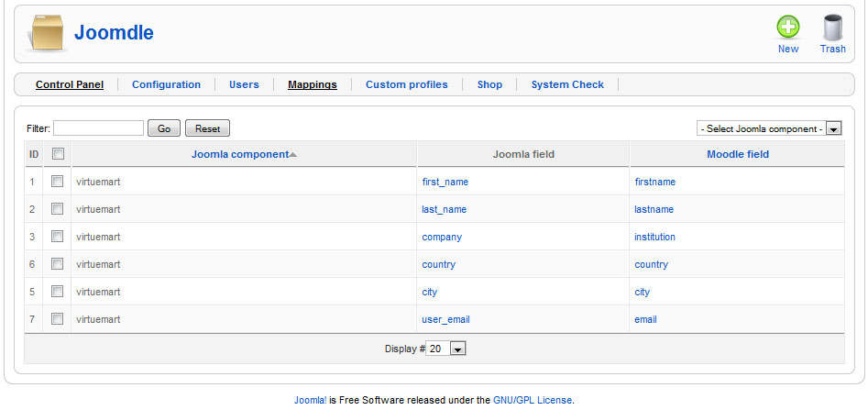The image size is (868, 410).
Task: Click the green New icon
Action: click(787, 28)
